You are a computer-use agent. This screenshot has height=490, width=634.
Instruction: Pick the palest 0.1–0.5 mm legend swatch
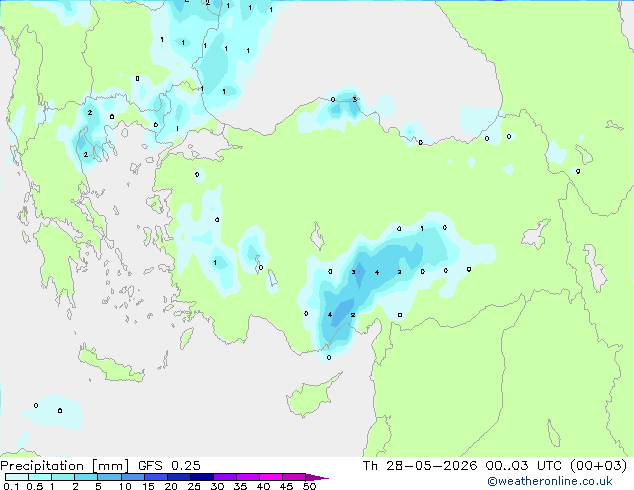point(17,477)
